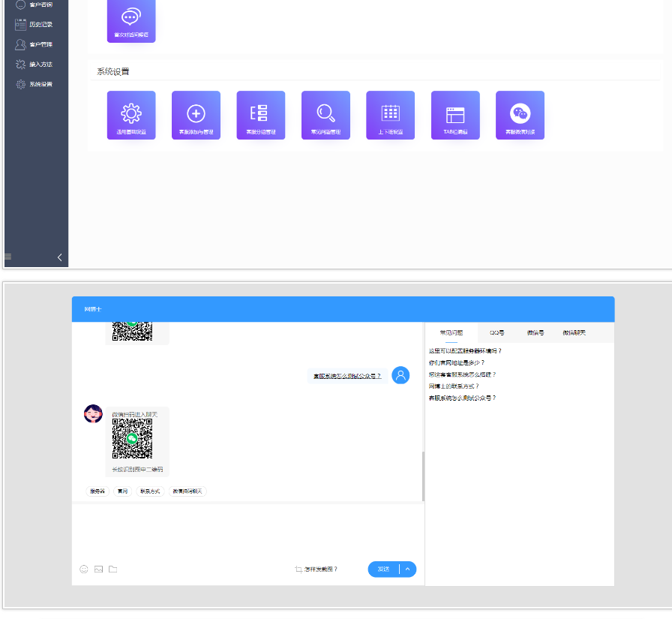Open the magnifier-icon common questions tile
Screen dimensions: 672x619
325,115
